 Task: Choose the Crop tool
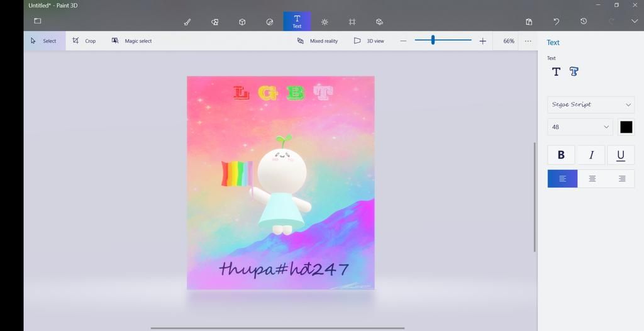click(84, 41)
